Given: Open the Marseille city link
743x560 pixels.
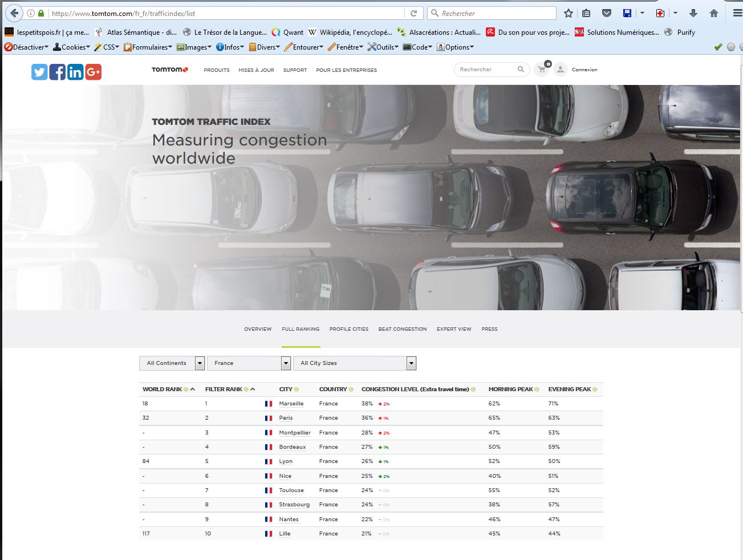Looking at the screenshot, I should [x=291, y=404].
